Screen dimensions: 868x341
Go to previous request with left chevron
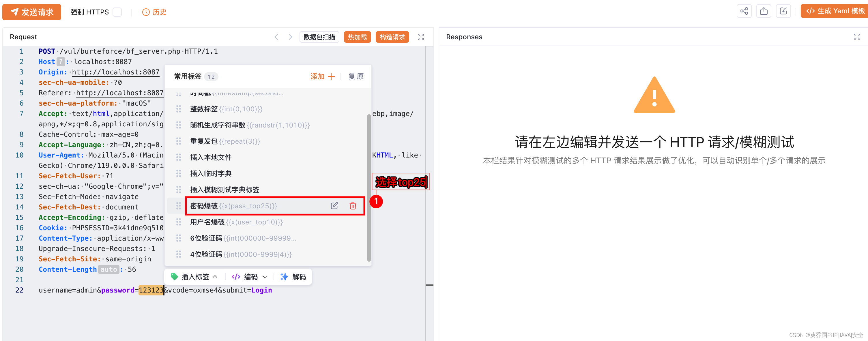[x=276, y=37]
